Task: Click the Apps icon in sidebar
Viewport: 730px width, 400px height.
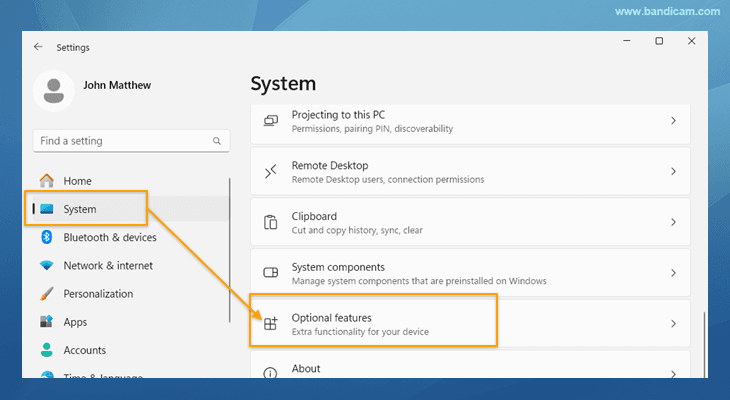Action: [47, 322]
